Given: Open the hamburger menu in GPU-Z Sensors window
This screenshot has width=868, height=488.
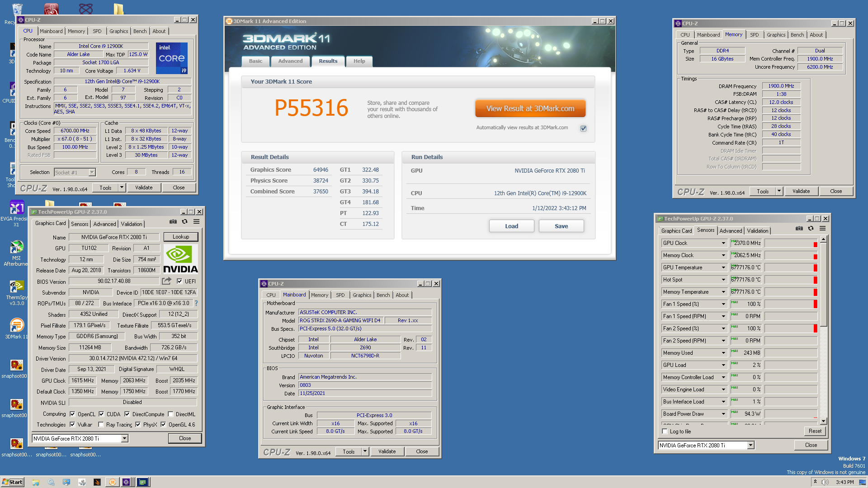Looking at the screenshot, I should click(822, 229).
